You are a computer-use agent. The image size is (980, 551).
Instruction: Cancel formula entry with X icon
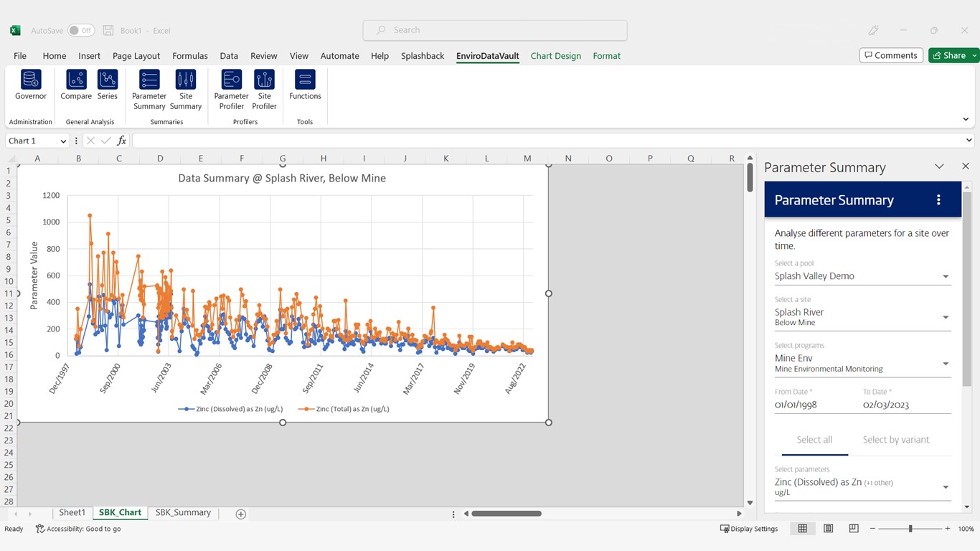[90, 141]
